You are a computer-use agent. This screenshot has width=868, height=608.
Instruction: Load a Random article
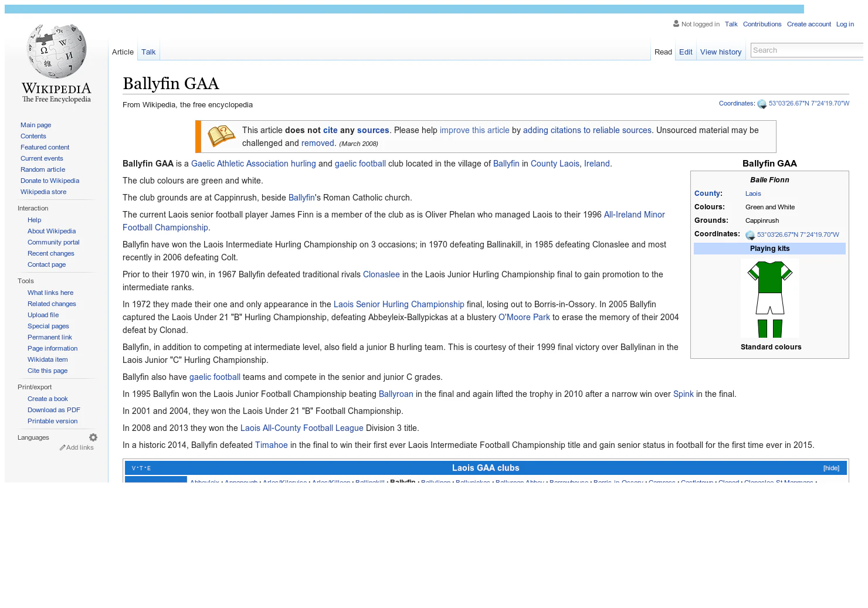[43, 169]
